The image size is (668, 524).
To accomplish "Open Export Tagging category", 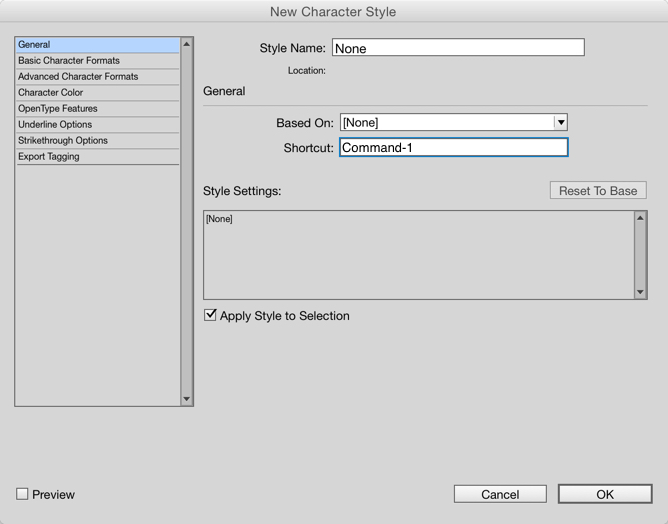I will click(x=98, y=156).
